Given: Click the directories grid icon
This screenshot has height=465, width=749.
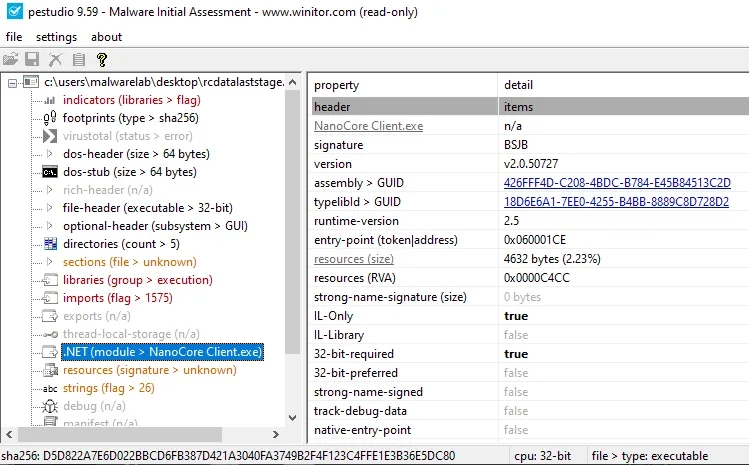Looking at the screenshot, I should pos(50,243).
